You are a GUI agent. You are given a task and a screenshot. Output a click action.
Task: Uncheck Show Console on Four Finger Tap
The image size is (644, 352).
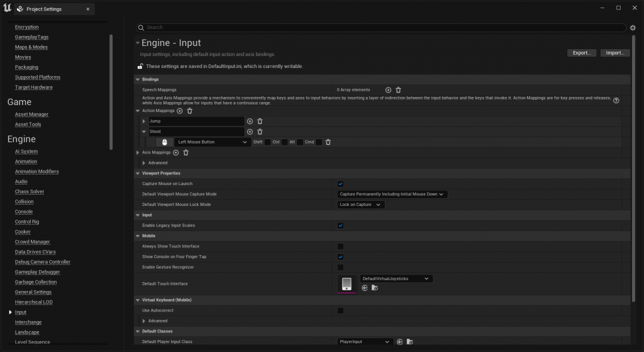coord(340,256)
